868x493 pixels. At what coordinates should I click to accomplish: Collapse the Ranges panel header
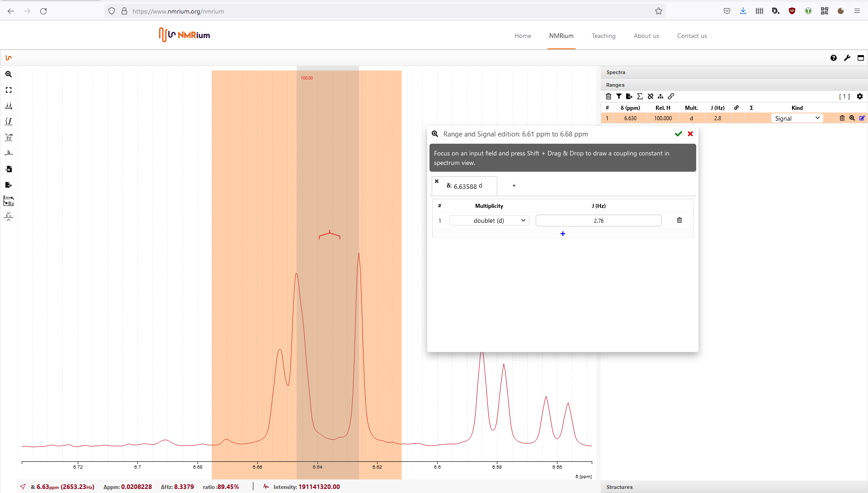[734, 85]
